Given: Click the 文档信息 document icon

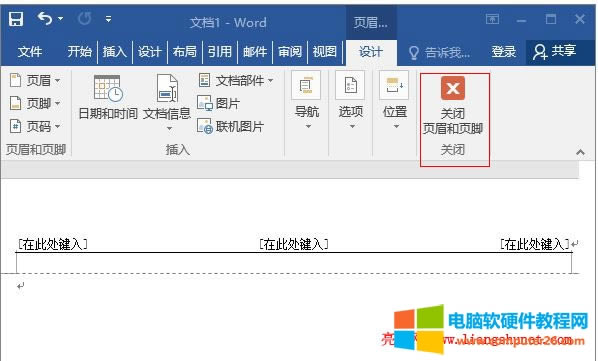Looking at the screenshot, I should 167,88.
